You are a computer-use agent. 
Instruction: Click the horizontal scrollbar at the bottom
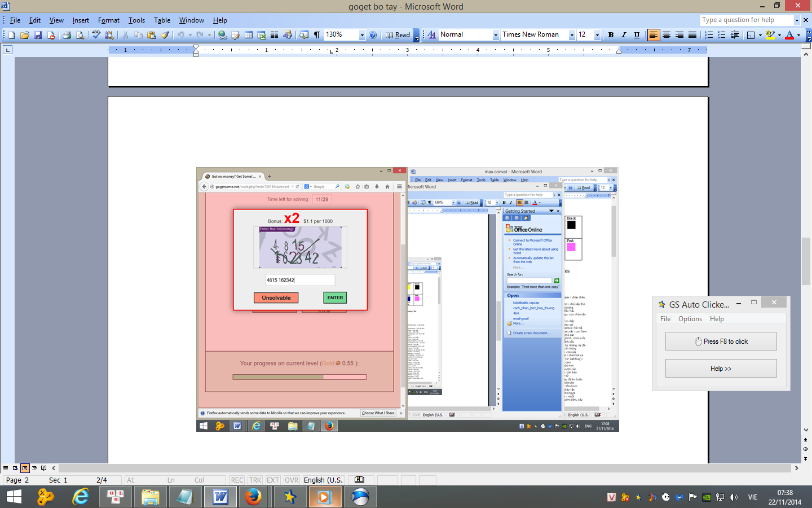click(x=425, y=468)
